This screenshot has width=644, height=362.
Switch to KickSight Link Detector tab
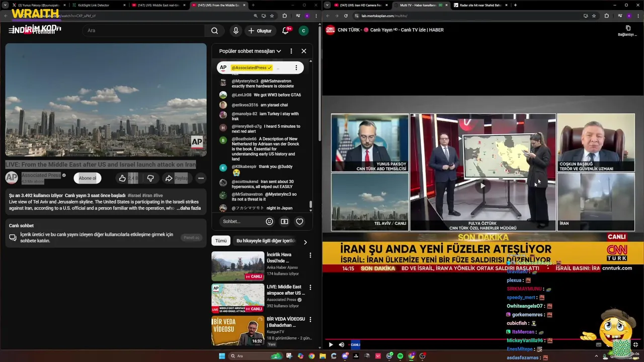click(x=97, y=5)
